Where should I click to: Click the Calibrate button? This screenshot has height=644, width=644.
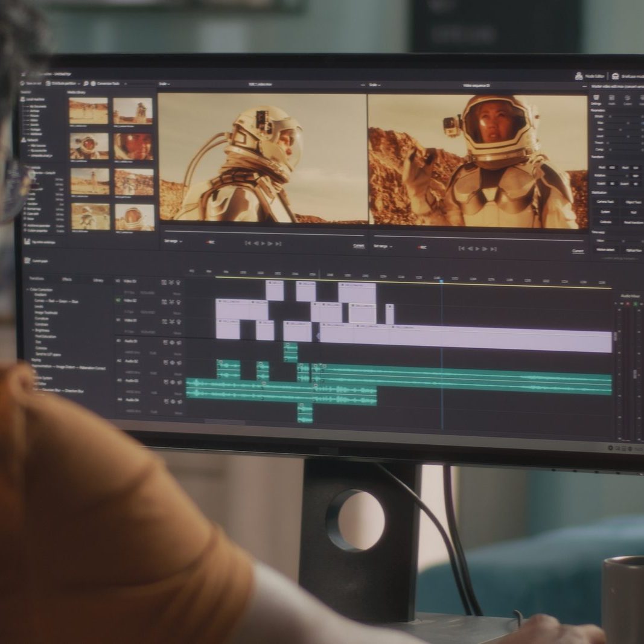(605, 222)
